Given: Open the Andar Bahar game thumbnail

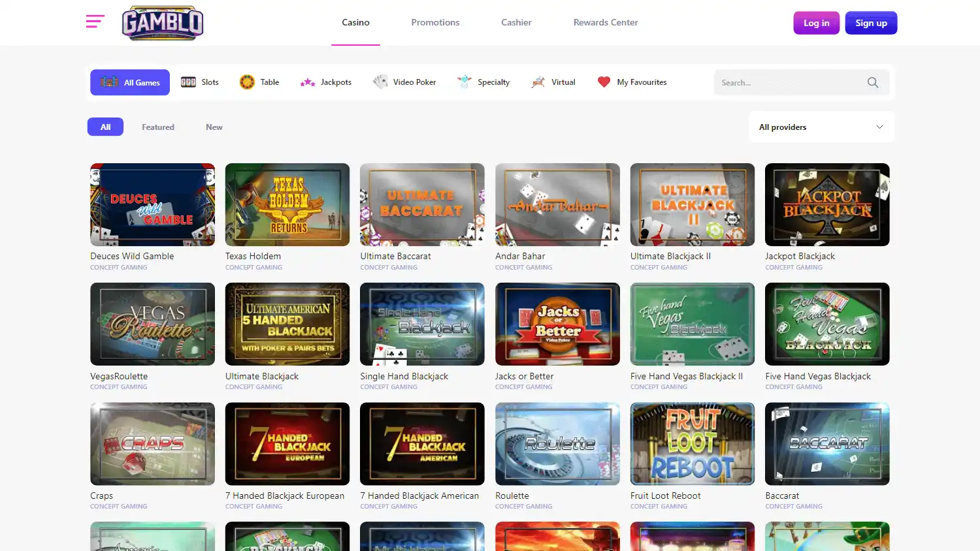Looking at the screenshot, I should point(557,204).
